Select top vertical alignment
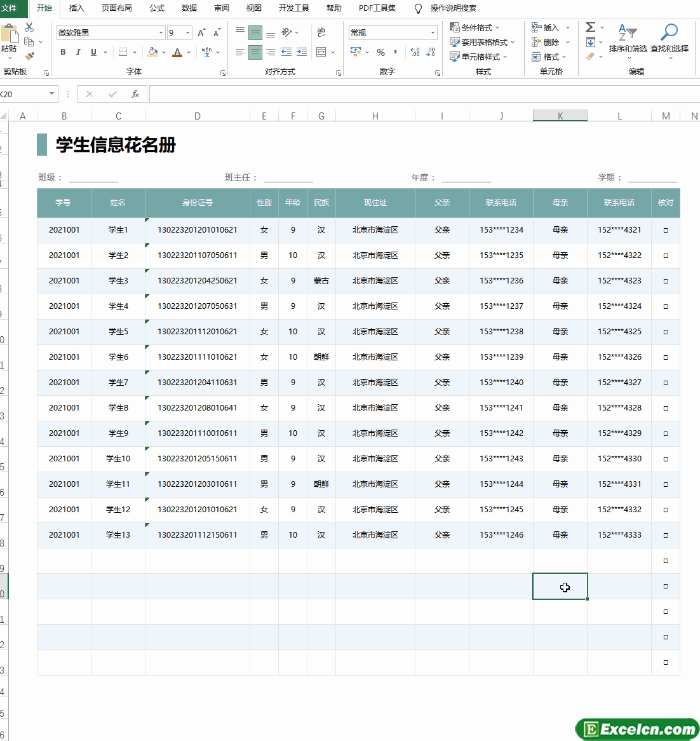 (240, 32)
